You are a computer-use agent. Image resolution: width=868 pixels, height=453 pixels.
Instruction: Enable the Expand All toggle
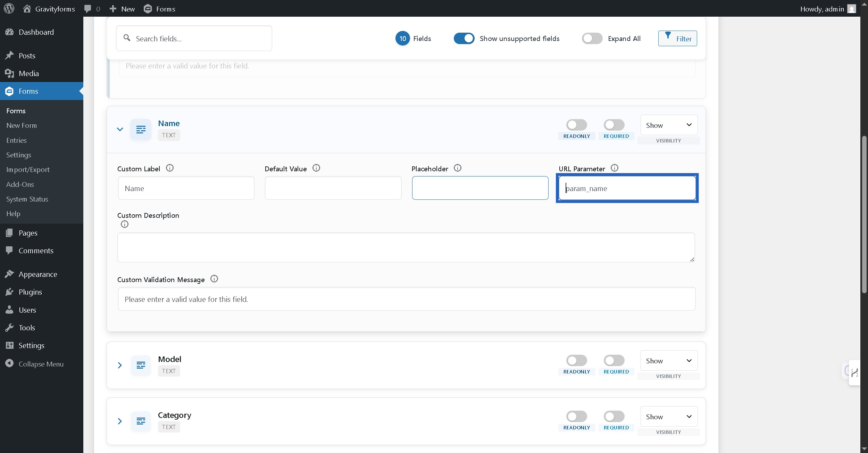pos(592,39)
